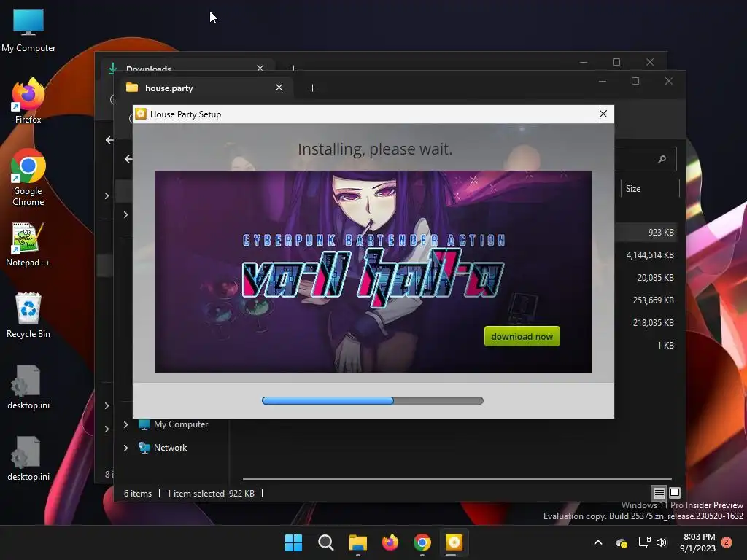
Task: Expand the second collapsed node in the house.party pane
Action: coord(125,424)
